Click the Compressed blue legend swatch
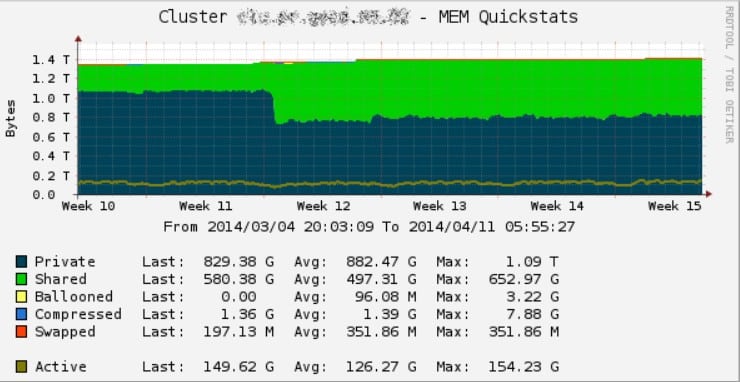 [21, 314]
